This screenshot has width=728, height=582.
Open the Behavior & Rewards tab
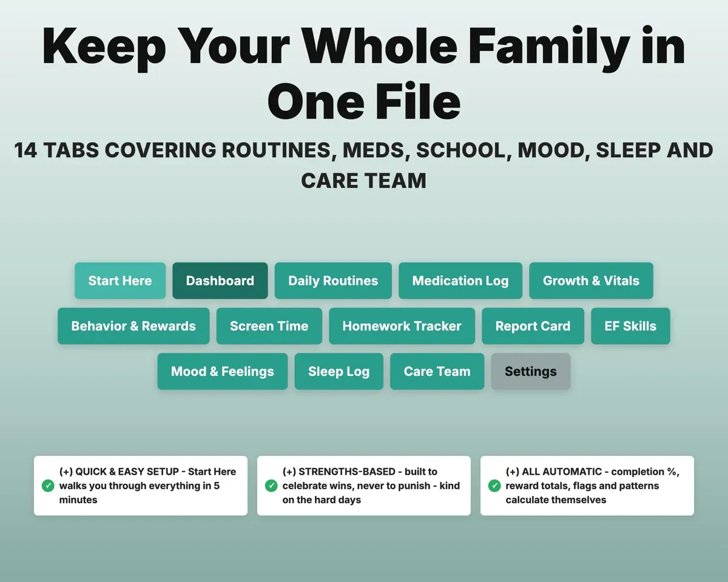point(133,326)
